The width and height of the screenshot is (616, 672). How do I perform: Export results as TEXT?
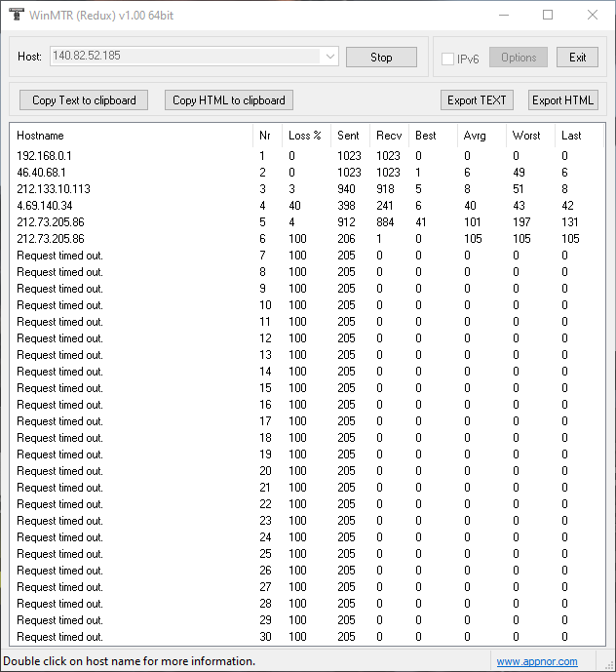coord(477,99)
